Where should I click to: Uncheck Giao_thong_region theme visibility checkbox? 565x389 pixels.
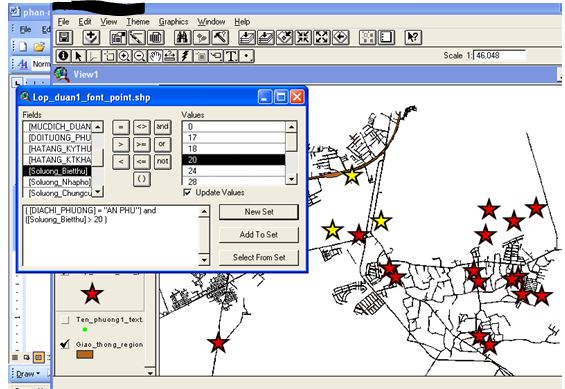click(x=65, y=344)
